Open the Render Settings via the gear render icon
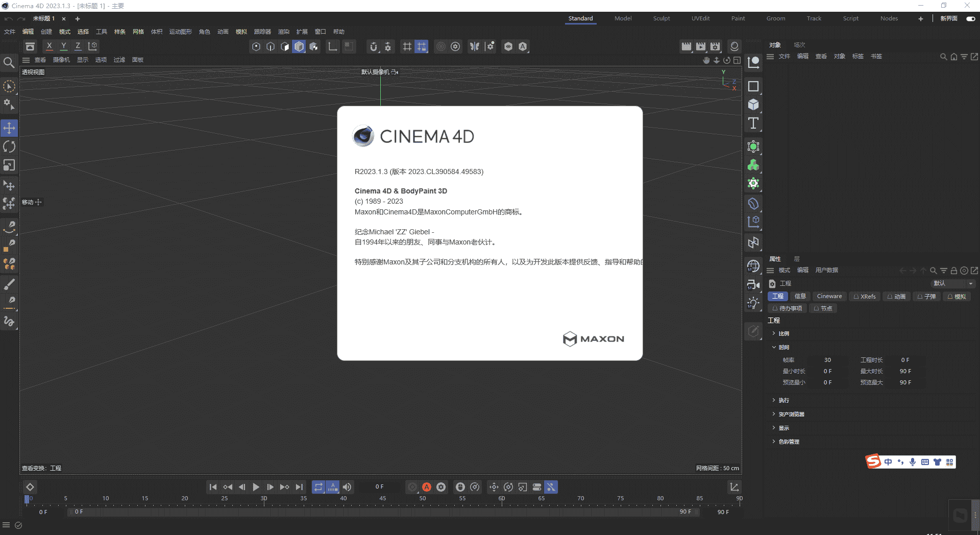This screenshot has height=535, width=980. [456, 46]
